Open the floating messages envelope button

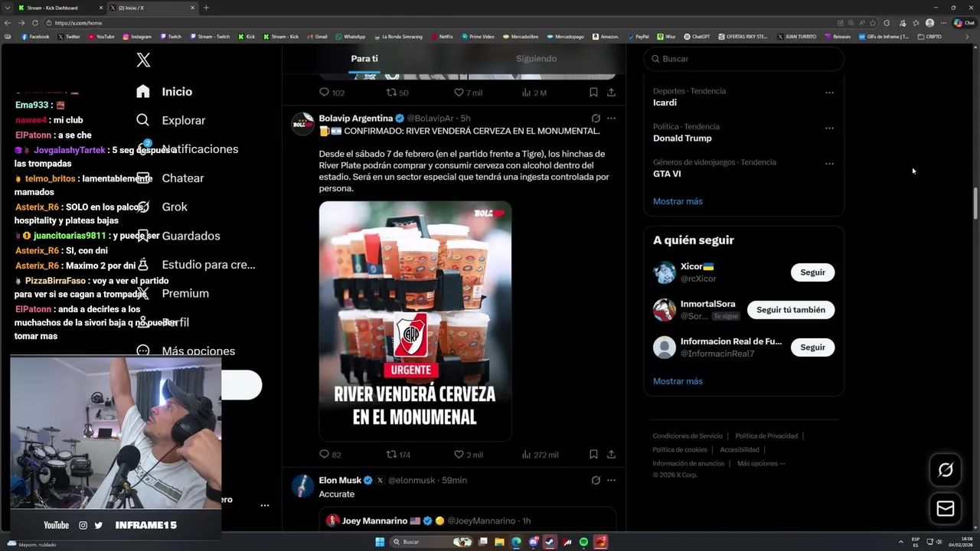click(x=946, y=508)
